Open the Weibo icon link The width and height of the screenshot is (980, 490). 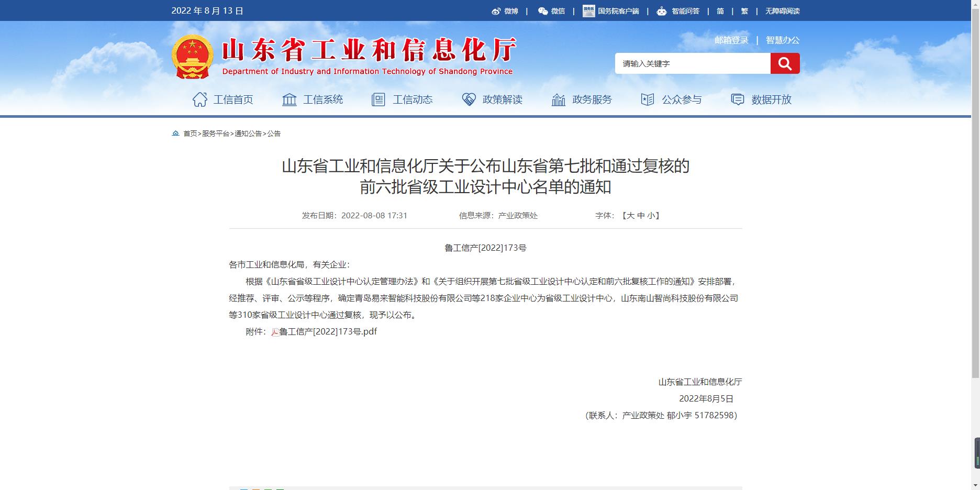click(x=496, y=11)
